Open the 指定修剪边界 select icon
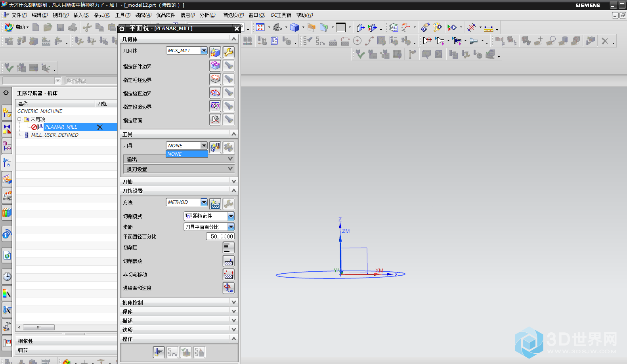 click(215, 106)
